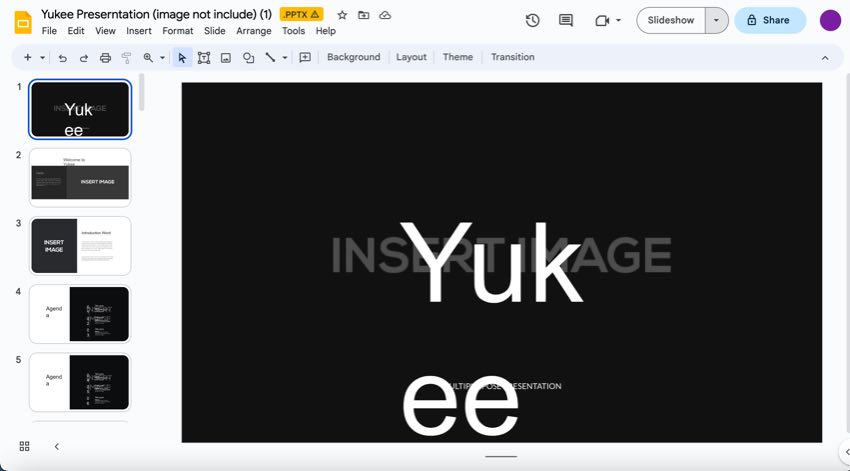Click the Background button
850x471 pixels.
[353, 57]
